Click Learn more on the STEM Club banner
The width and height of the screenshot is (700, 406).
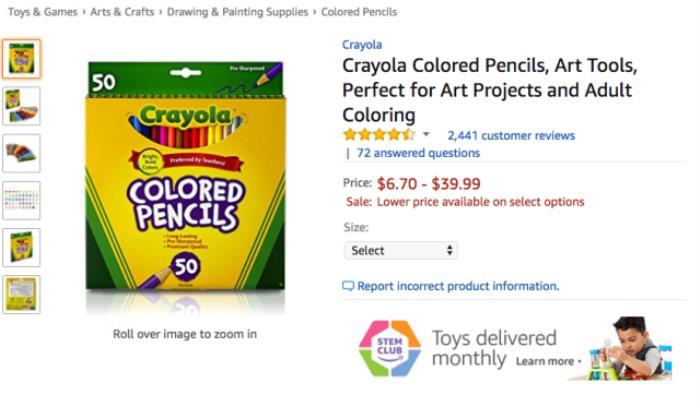[x=548, y=361]
